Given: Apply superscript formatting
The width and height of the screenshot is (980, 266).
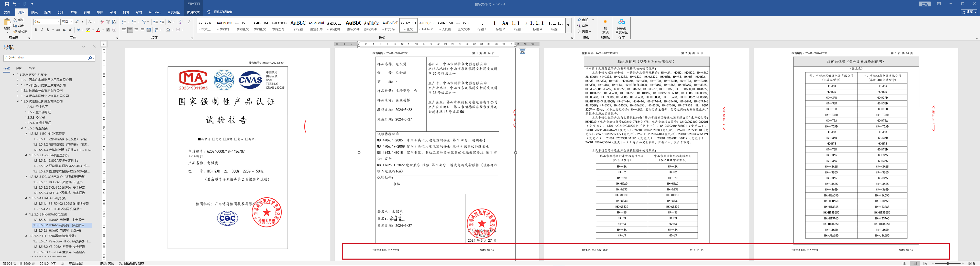Looking at the screenshot, I should coord(71,30).
